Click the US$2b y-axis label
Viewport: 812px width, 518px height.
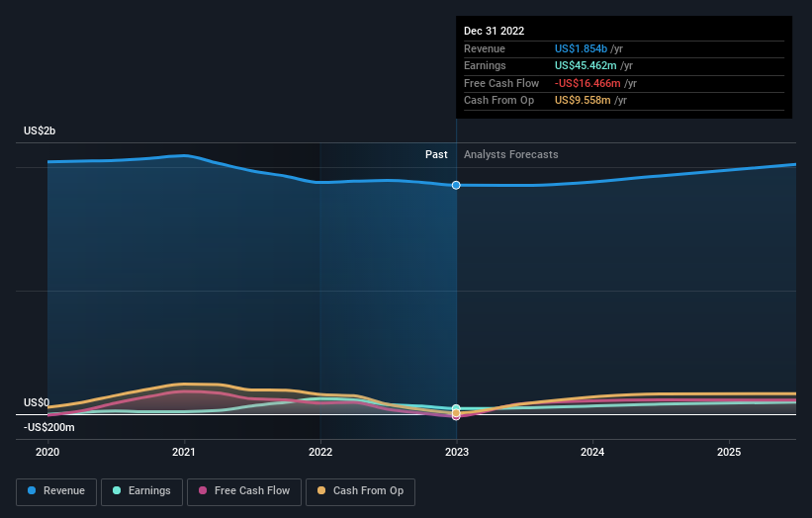(40, 130)
